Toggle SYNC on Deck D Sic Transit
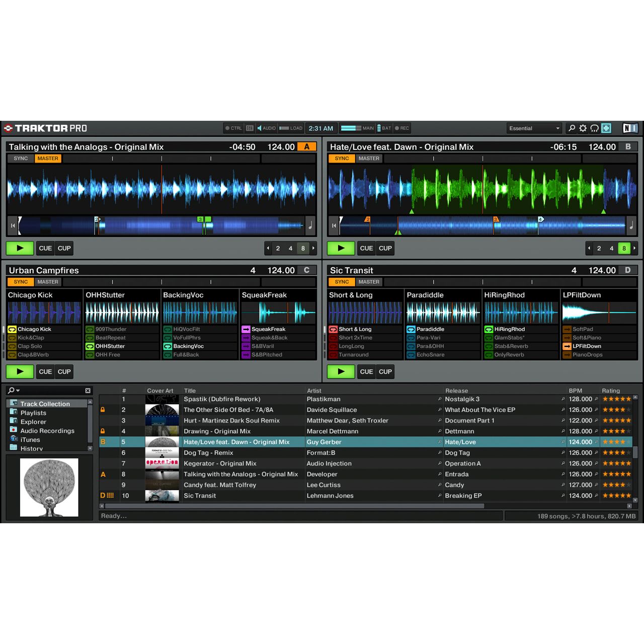The image size is (644, 644). tap(342, 282)
